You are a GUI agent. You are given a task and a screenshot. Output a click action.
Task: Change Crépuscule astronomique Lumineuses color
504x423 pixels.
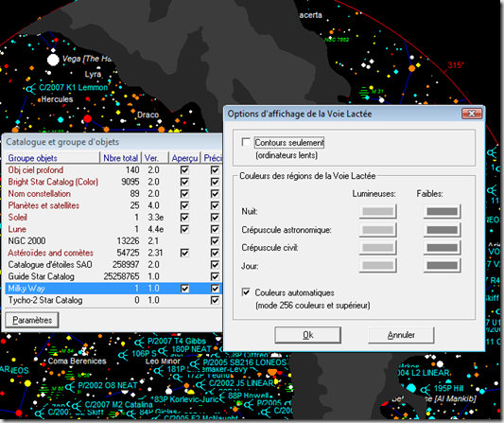377,230
